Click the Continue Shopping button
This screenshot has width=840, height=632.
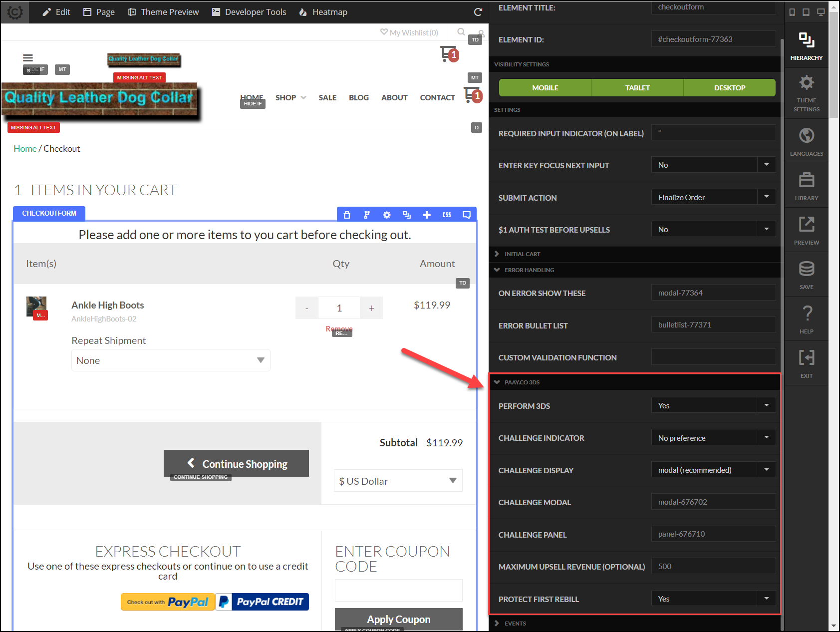click(x=236, y=464)
